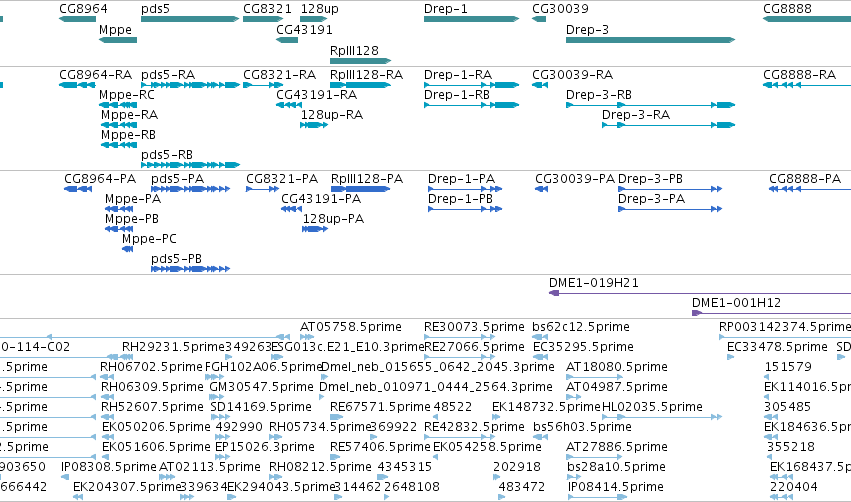The image size is (851, 502).
Task: Click the 'Mppe-PB' protein label
Action: click(132, 219)
